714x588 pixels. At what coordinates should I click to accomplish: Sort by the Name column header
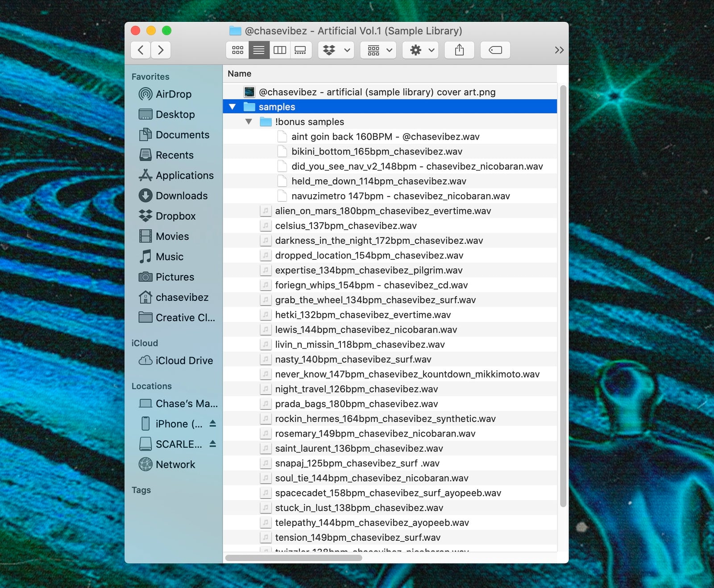click(x=390, y=74)
